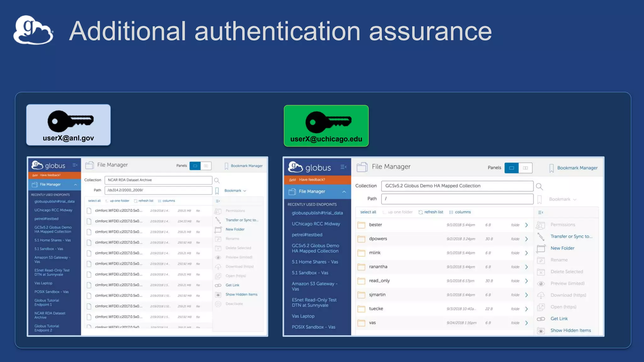Expand dpowers folder chevron
This screenshot has height=362, width=644.
526,239
